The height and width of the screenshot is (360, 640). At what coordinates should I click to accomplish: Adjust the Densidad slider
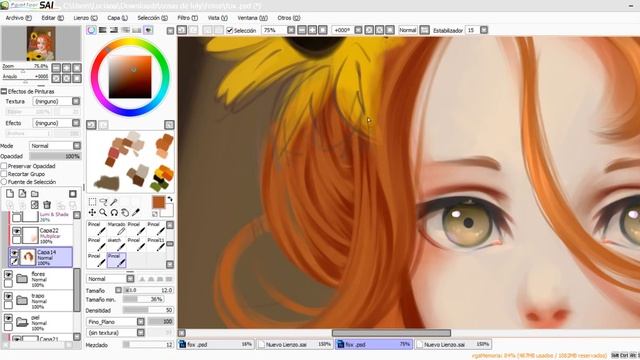click(x=148, y=310)
